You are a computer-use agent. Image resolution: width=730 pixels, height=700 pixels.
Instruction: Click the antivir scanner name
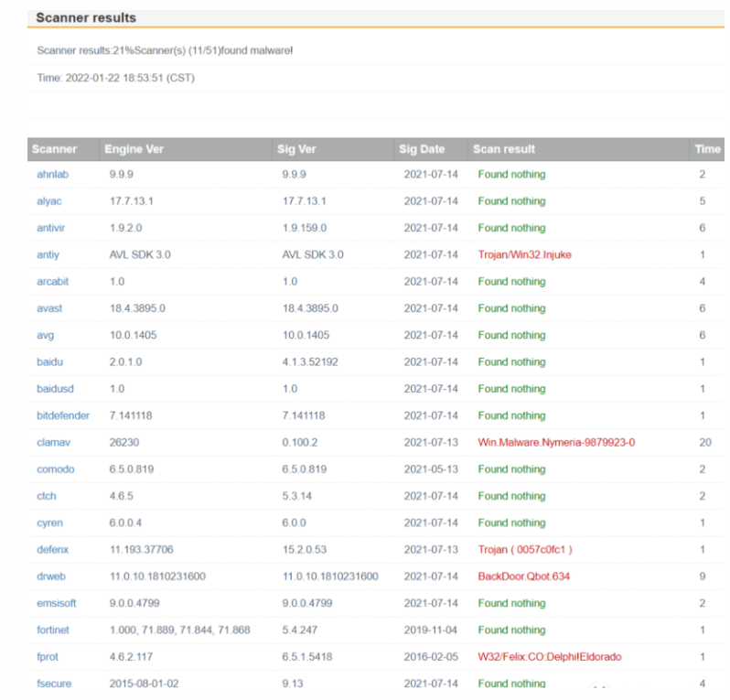50,228
